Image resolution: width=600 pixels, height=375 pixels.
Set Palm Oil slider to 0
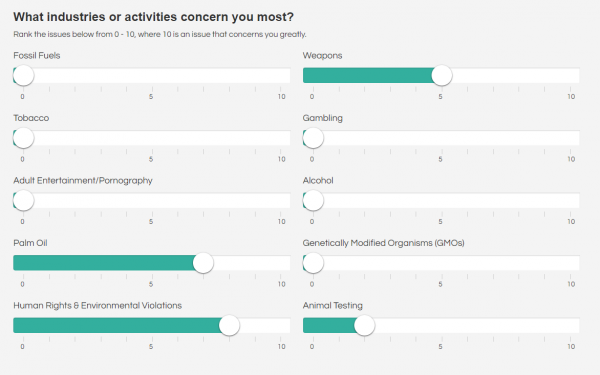tap(23, 263)
